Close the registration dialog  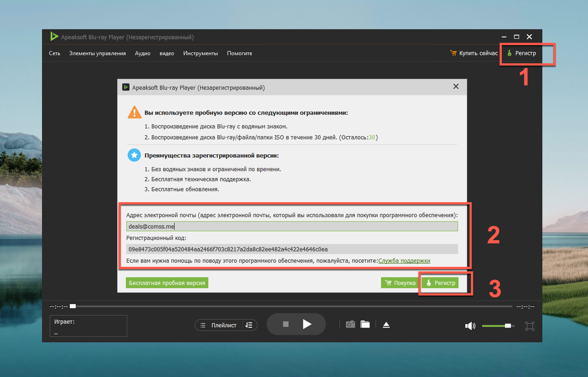click(x=456, y=87)
